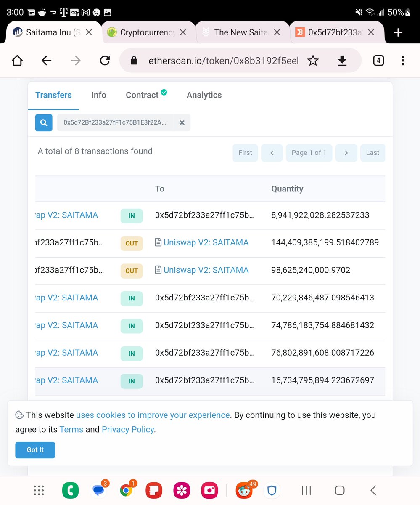The image size is (420, 505).
Task: Open the Terms link in the cookie notice
Action: (x=71, y=430)
